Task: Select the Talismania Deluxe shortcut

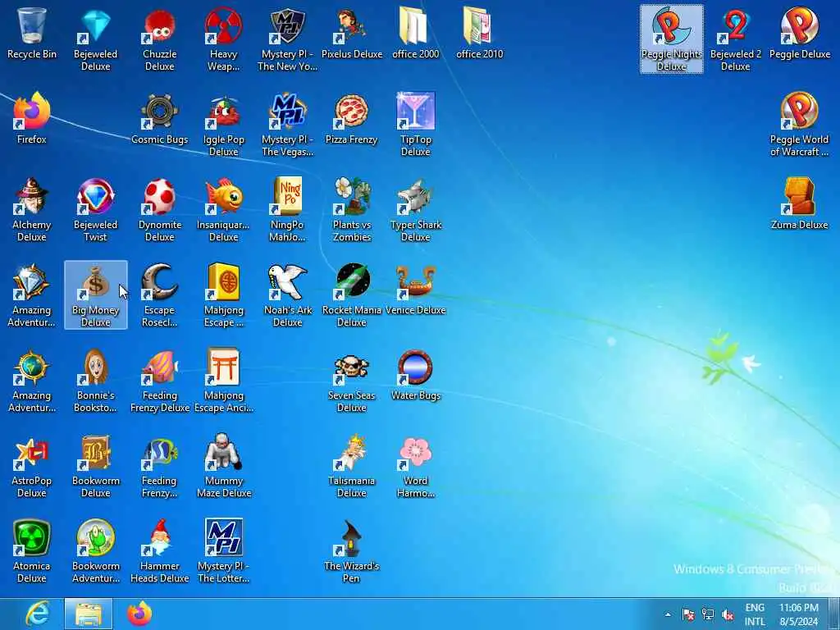Action: (x=352, y=466)
